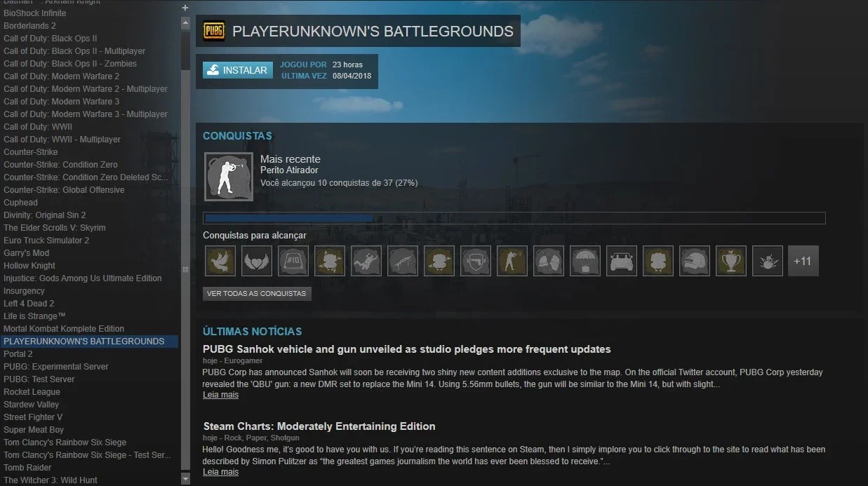This screenshot has height=486, width=868.
Task: Select the pistol shield achievement icon
Action: [x=476, y=261]
